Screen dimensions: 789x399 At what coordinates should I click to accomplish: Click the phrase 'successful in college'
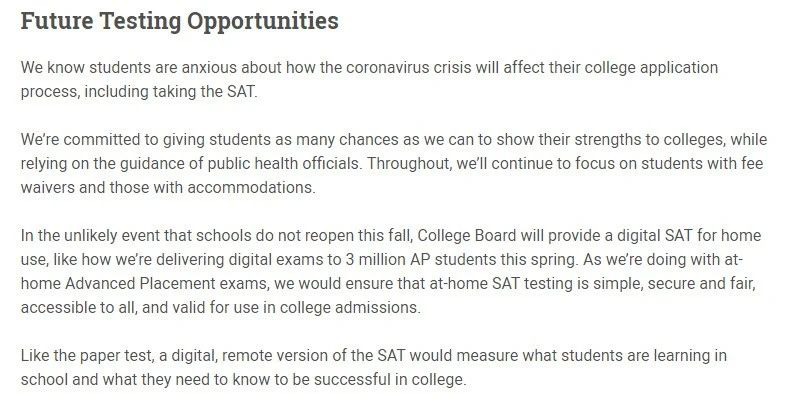(x=388, y=380)
